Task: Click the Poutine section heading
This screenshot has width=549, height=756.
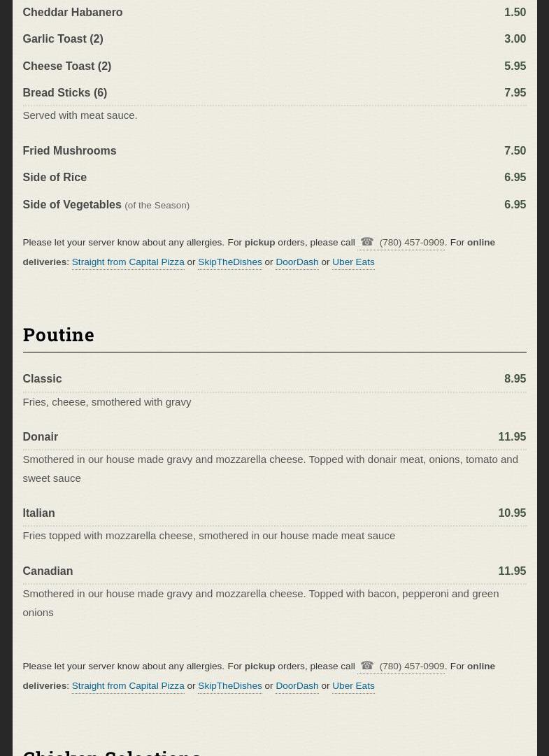Action: (59, 335)
